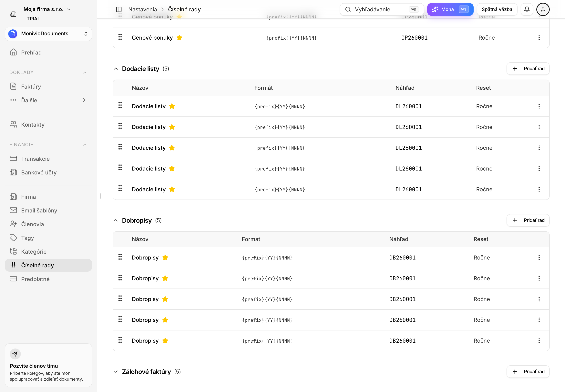Expand the Ďalšie submenu
The image size is (565, 392).
pyautogui.click(x=48, y=100)
